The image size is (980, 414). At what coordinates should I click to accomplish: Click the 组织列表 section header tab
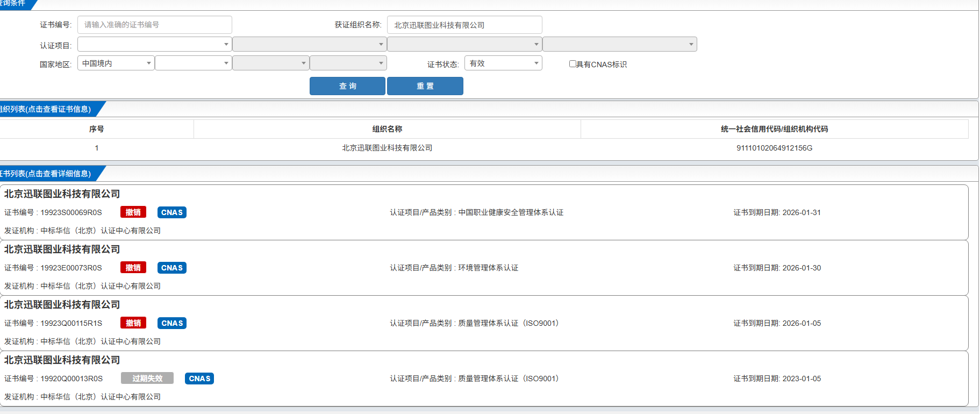tap(48, 109)
